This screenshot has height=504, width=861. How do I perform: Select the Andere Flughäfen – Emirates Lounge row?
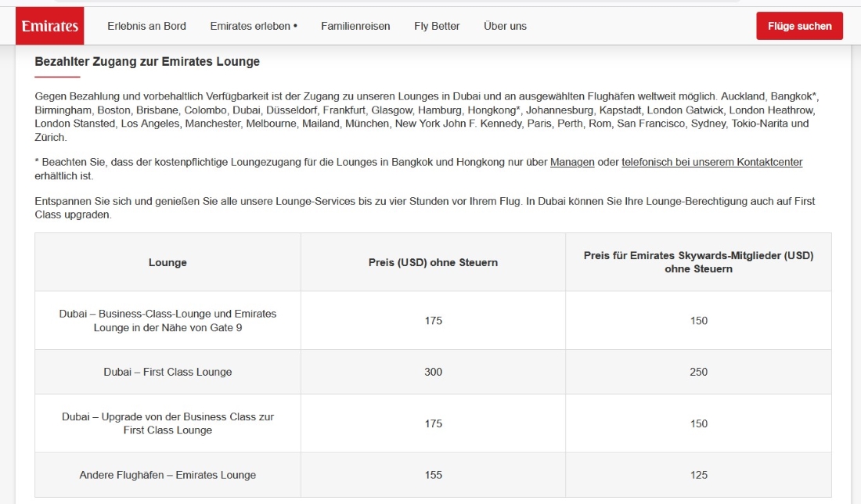(168, 475)
